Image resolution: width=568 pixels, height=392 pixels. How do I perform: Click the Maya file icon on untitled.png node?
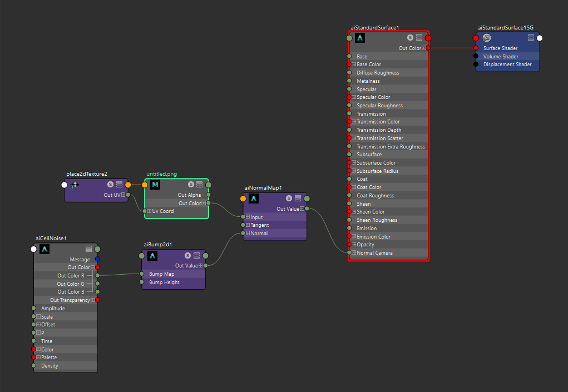(x=155, y=185)
